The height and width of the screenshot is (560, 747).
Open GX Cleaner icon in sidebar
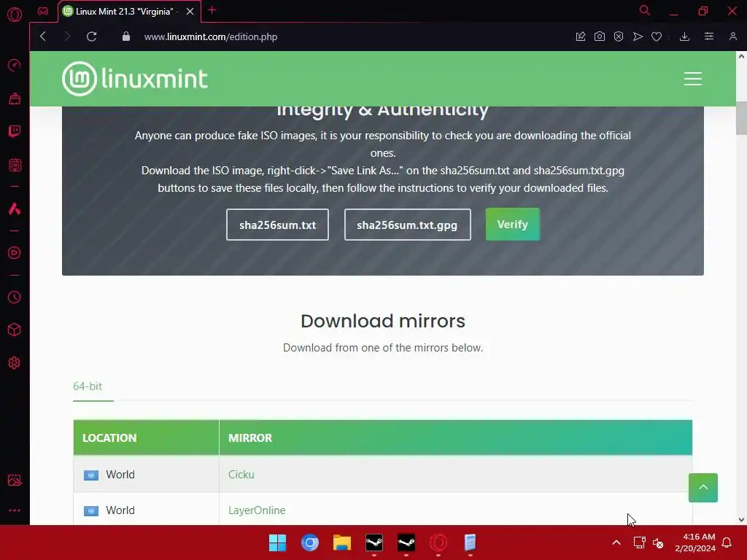(15, 98)
